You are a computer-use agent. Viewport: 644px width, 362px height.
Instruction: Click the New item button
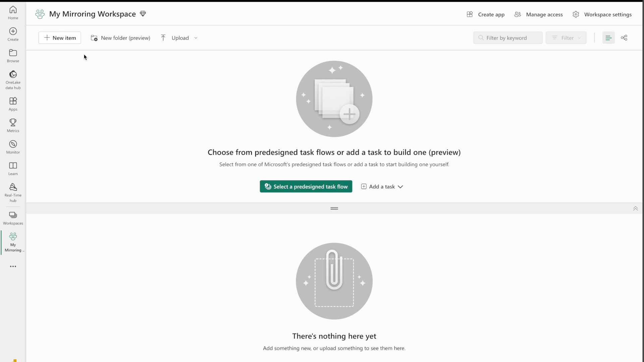pyautogui.click(x=60, y=38)
